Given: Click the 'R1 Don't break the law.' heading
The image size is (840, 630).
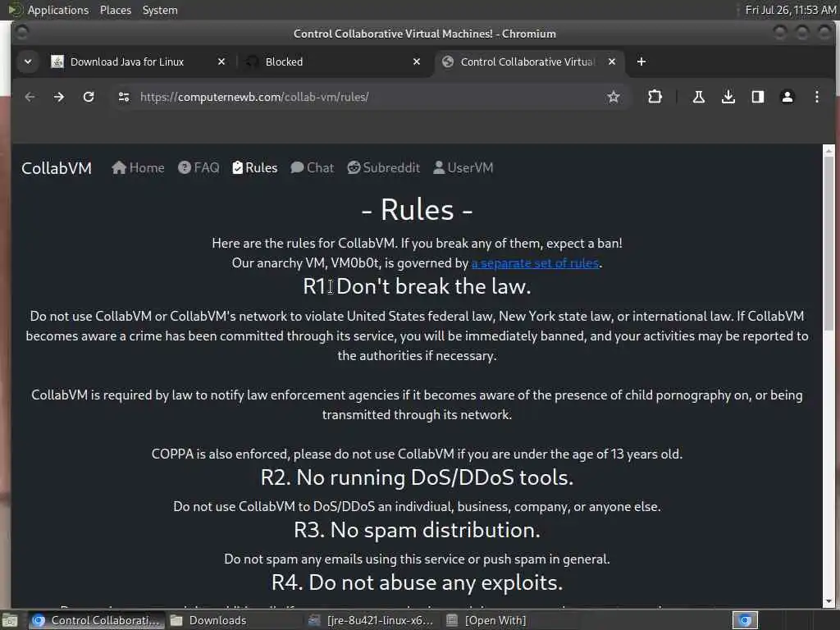Looking at the screenshot, I should pos(417,286).
